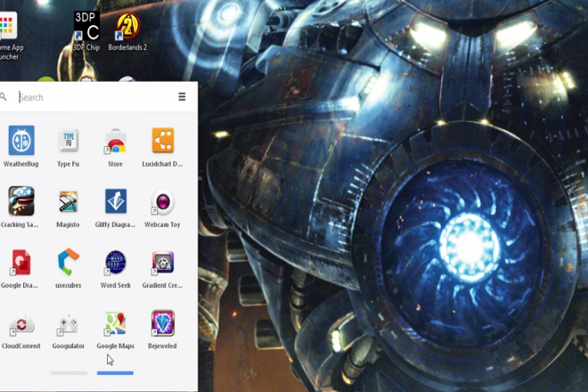The image size is (588, 392).
Task: Open the WeatherBug app
Action: tap(21, 140)
